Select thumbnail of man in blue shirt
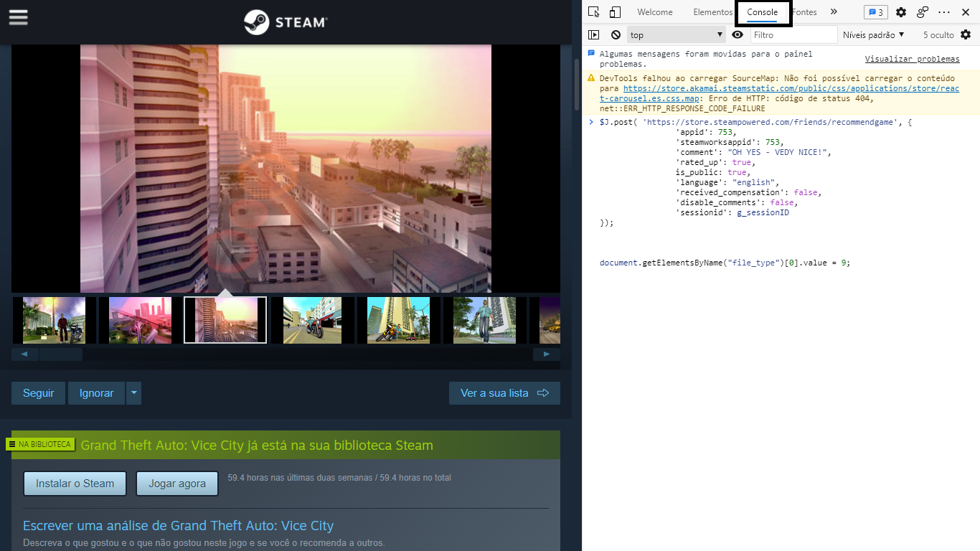 [x=484, y=320]
